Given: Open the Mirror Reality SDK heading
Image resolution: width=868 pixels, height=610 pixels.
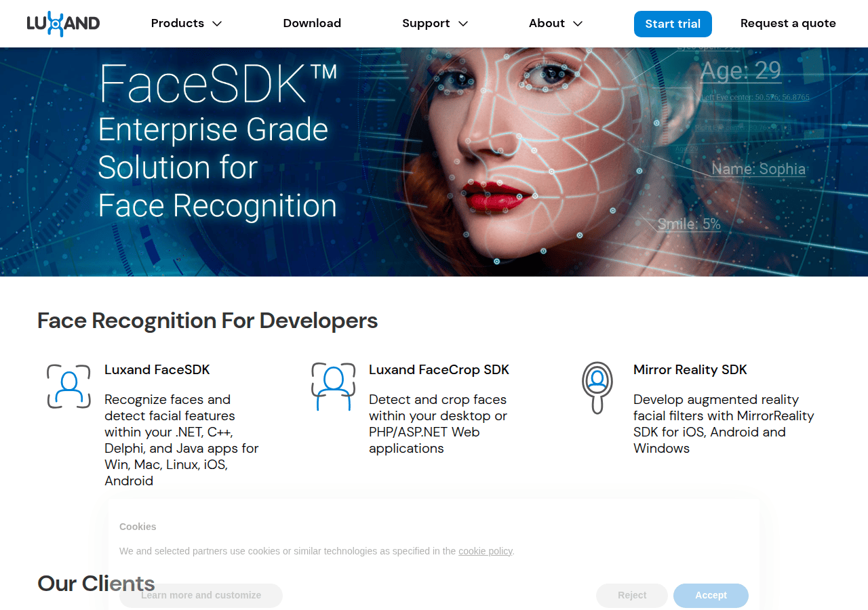Looking at the screenshot, I should [690, 369].
